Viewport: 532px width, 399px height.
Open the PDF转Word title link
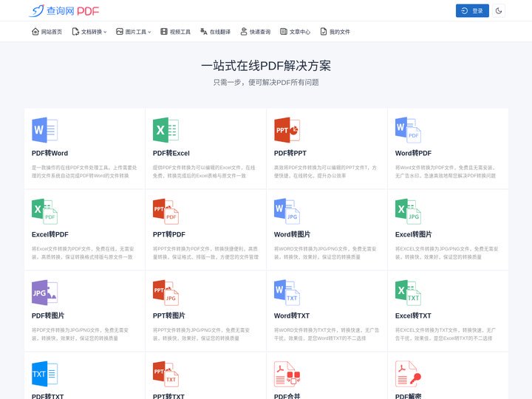(50, 154)
